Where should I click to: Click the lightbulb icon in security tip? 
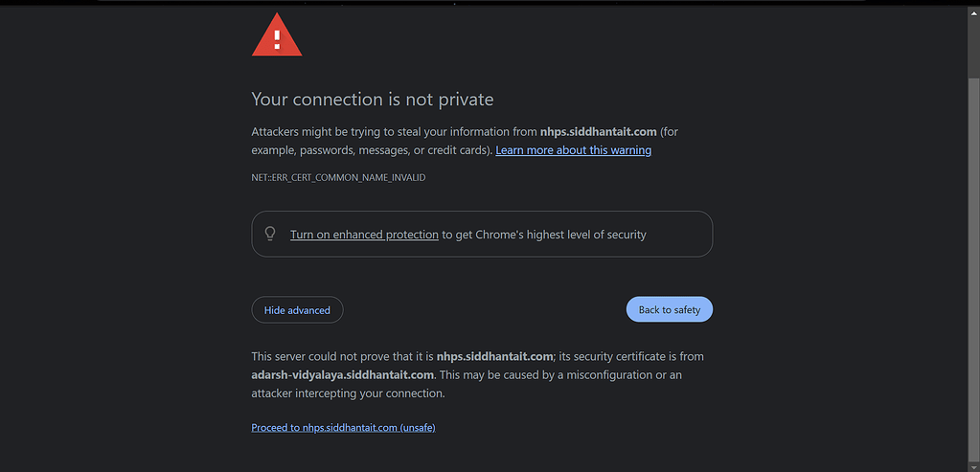pyautogui.click(x=270, y=234)
